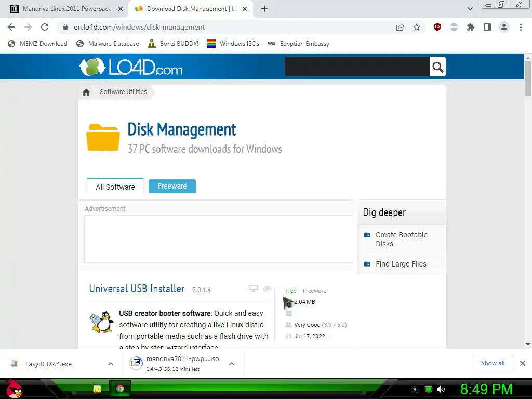Click Show all downloads button
Image resolution: width=532 pixels, height=399 pixels.
tap(493, 363)
